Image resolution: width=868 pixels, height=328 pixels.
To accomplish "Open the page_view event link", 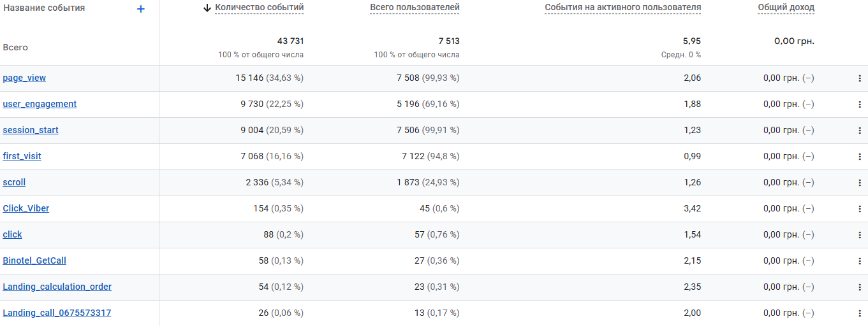I will click(24, 78).
